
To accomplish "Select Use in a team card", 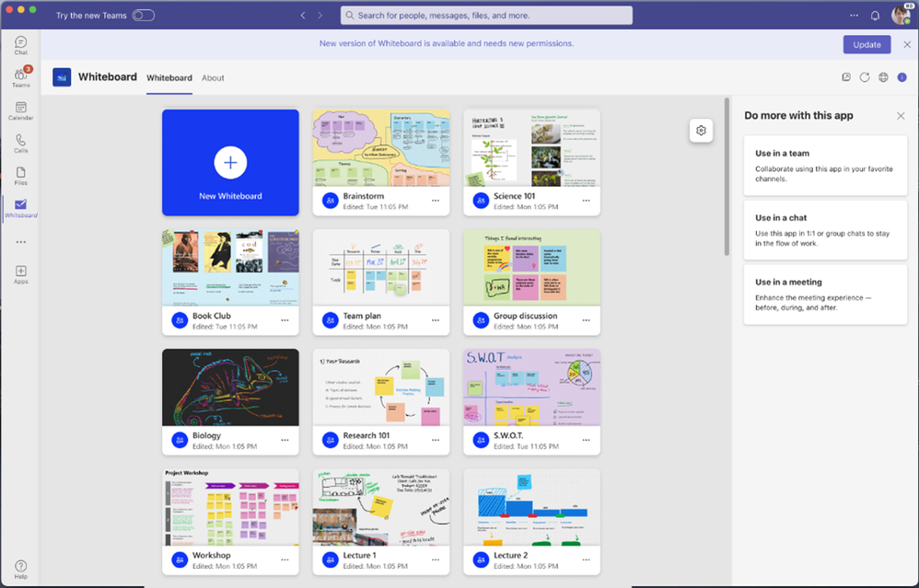I will [x=825, y=166].
